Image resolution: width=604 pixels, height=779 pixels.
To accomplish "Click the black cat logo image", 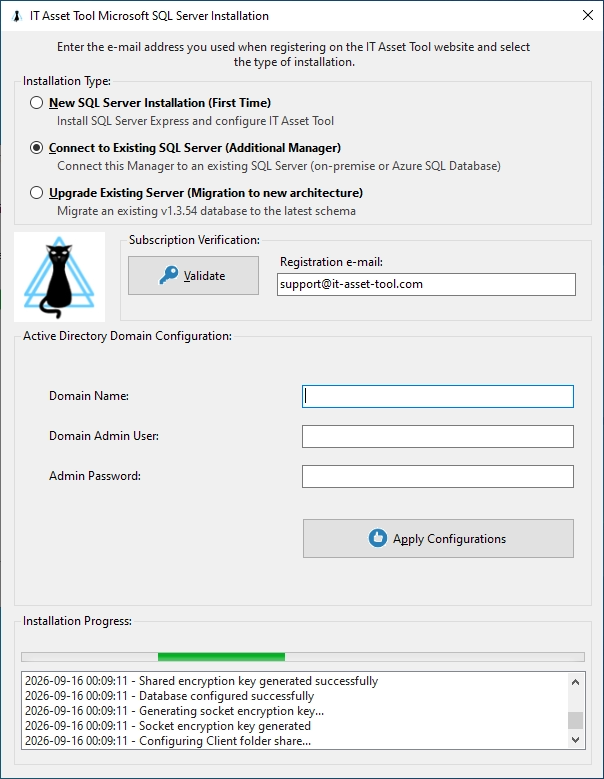I will (x=59, y=277).
